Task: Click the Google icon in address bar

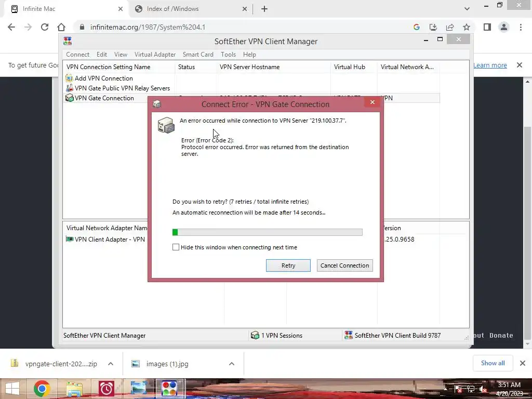Action: (x=416, y=27)
